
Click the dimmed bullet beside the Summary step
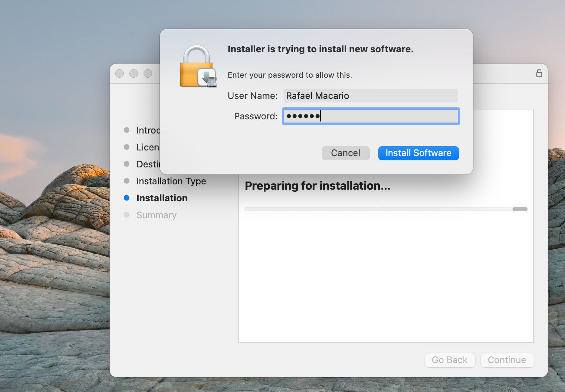127,215
